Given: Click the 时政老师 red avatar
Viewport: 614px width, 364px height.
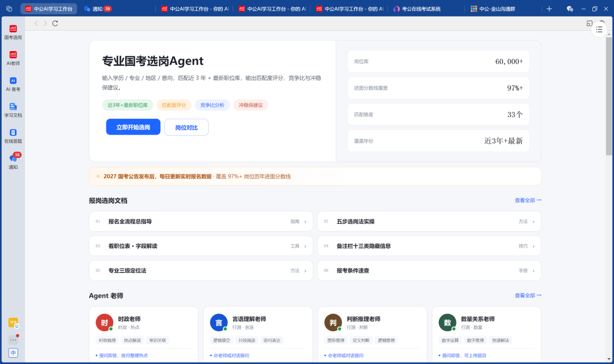Looking at the screenshot, I should coord(105,323).
